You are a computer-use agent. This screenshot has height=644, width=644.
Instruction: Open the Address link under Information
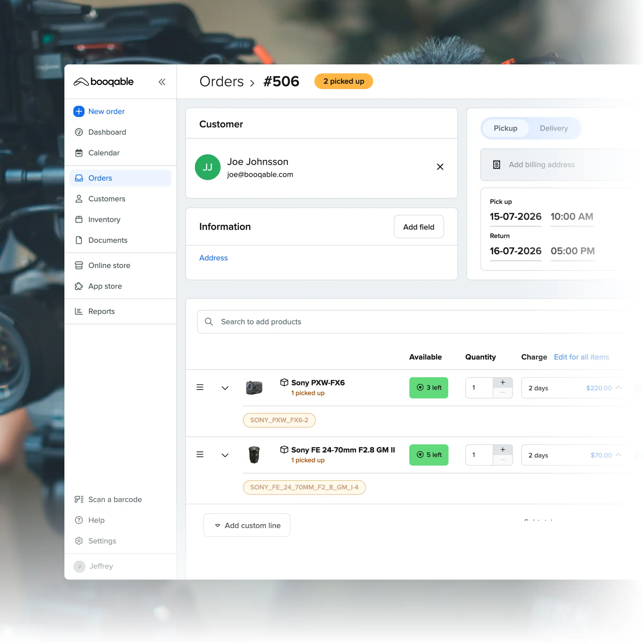pyautogui.click(x=213, y=258)
